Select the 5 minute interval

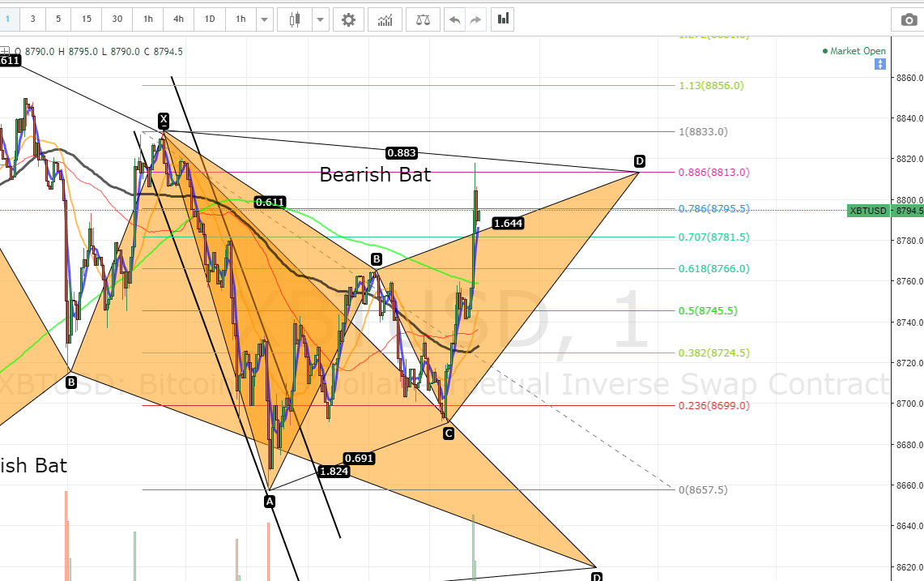[58, 19]
